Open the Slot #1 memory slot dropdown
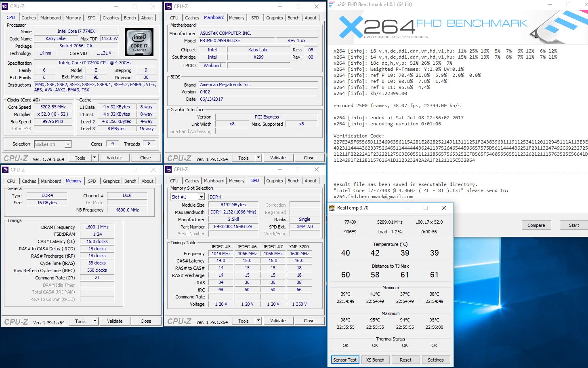The image size is (588, 368). pos(201,197)
